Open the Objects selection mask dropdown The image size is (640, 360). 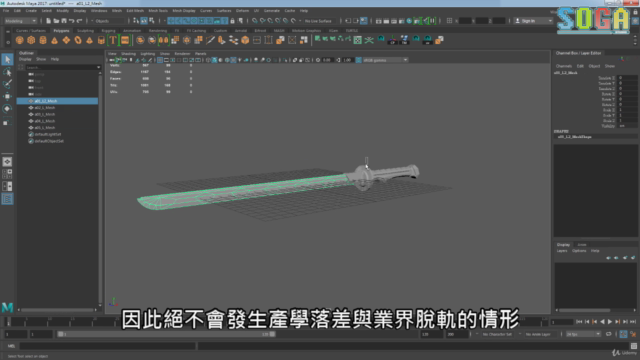[x=107, y=21]
